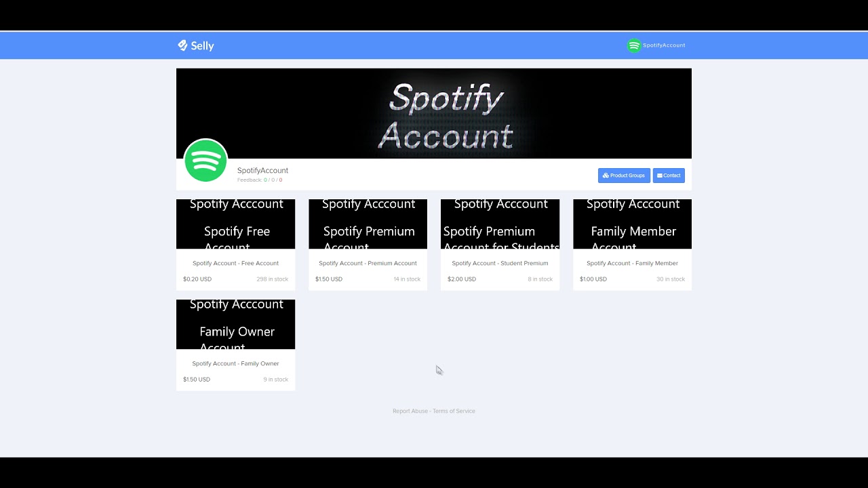Click the Report Abuse link
868x488 pixels.
coord(410,411)
